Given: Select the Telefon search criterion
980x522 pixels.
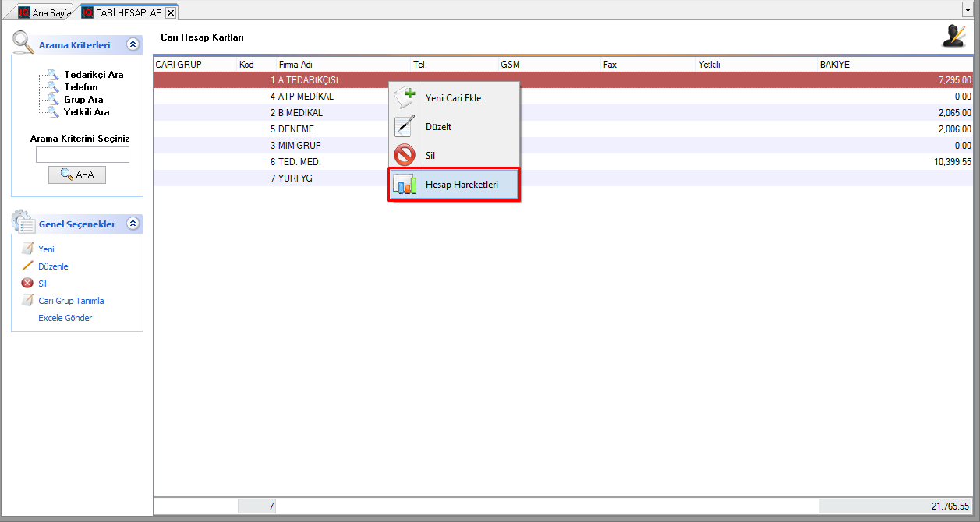Looking at the screenshot, I should (x=81, y=87).
